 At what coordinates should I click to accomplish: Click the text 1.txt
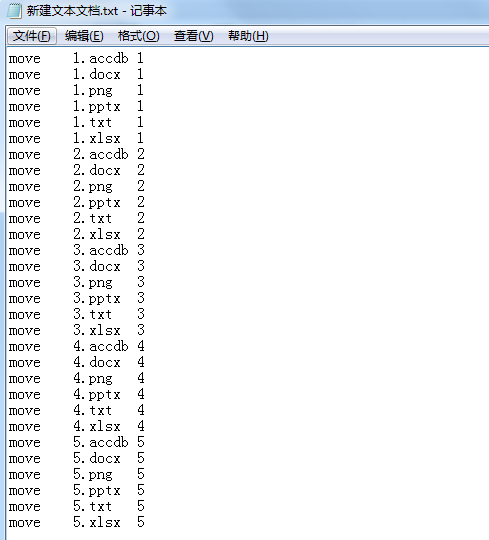coord(93,122)
